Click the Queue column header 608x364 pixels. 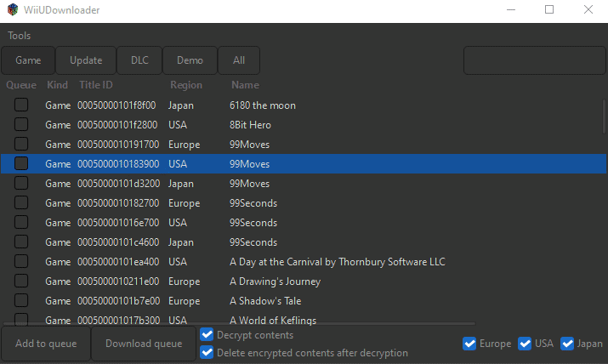[x=21, y=85]
